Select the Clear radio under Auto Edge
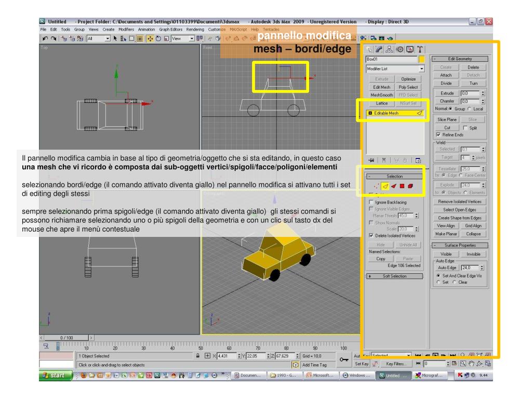The height and width of the screenshot is (399, 532). coord(454,282)
